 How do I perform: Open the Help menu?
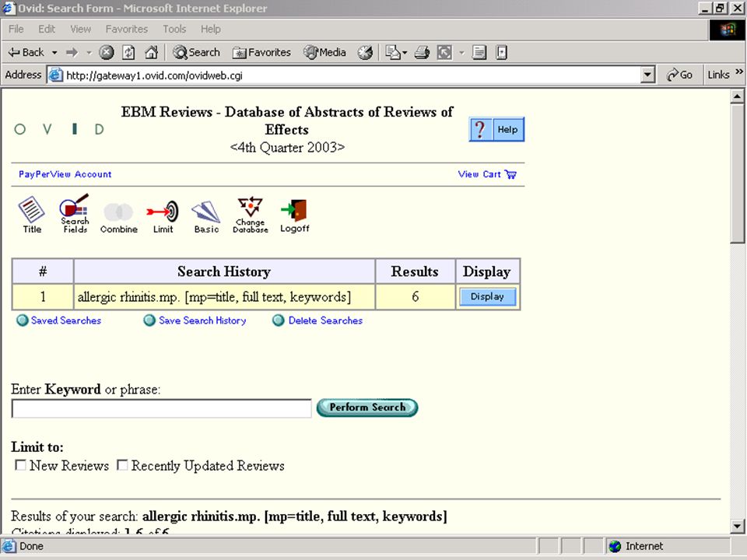211,29
